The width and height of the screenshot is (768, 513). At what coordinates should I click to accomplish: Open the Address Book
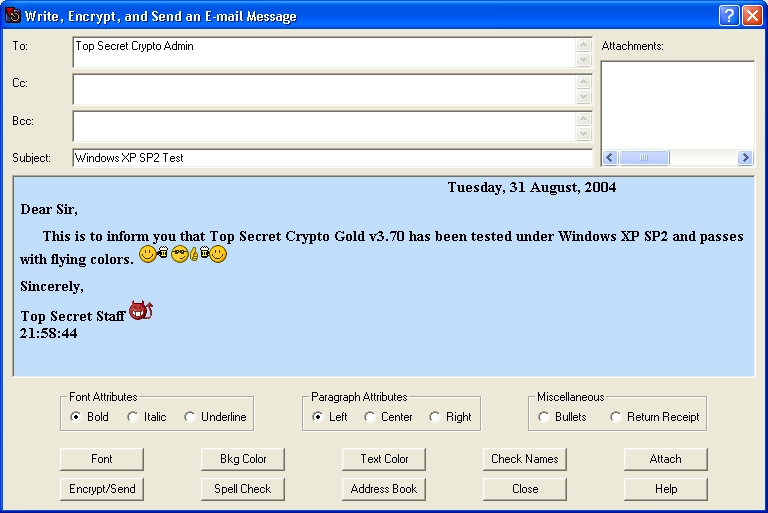coord(384,489)
